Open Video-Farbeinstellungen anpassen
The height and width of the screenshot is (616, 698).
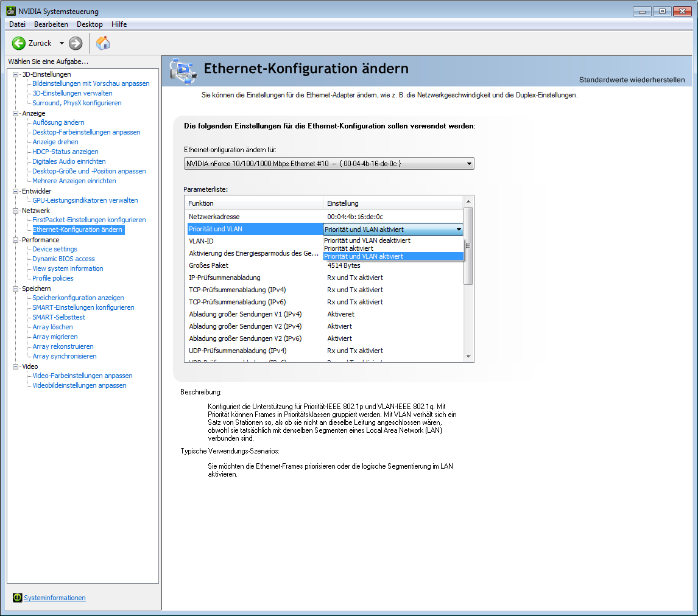point(82,376)
